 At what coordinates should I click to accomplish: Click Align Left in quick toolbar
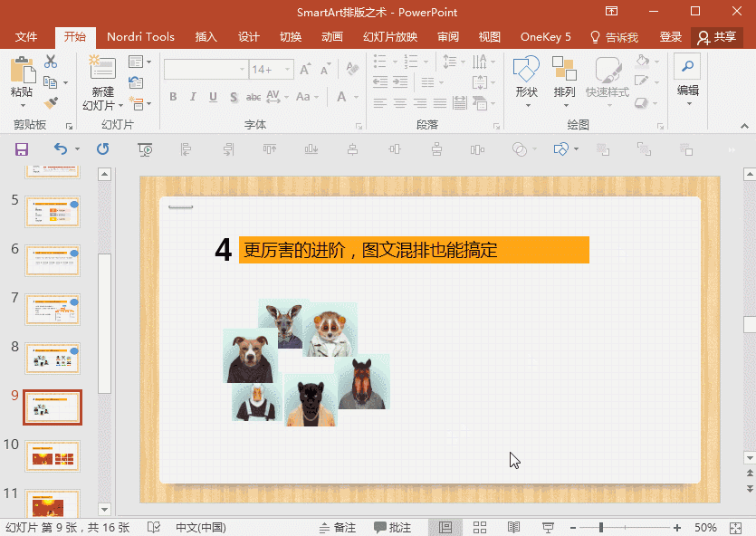click(186, 149)
